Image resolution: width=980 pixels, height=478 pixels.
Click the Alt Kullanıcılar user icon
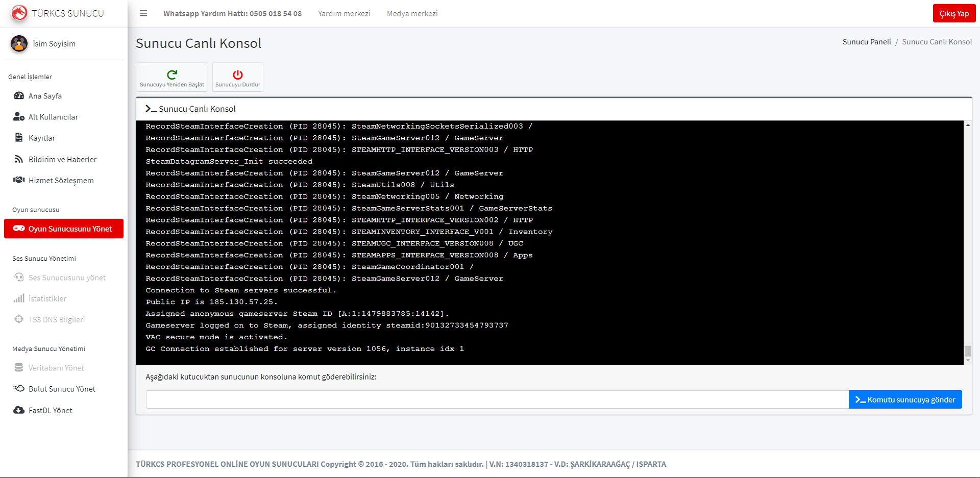click(x=19, y=117)
